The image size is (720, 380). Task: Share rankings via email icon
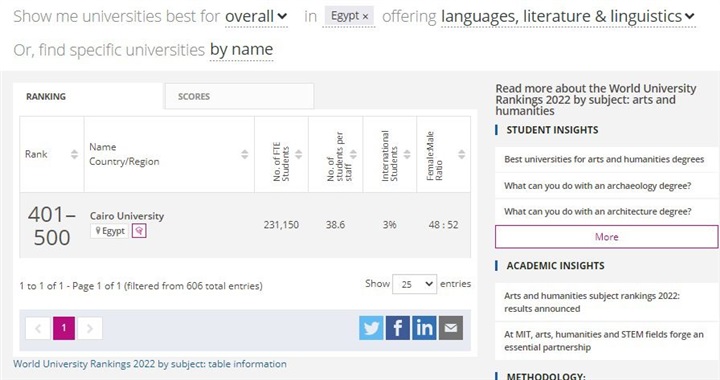point(451,328)
